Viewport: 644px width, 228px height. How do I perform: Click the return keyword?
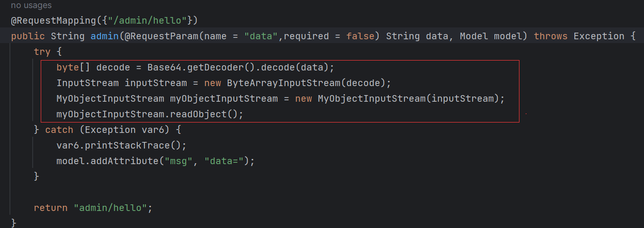pyautogui.click(x=51, y=208)
